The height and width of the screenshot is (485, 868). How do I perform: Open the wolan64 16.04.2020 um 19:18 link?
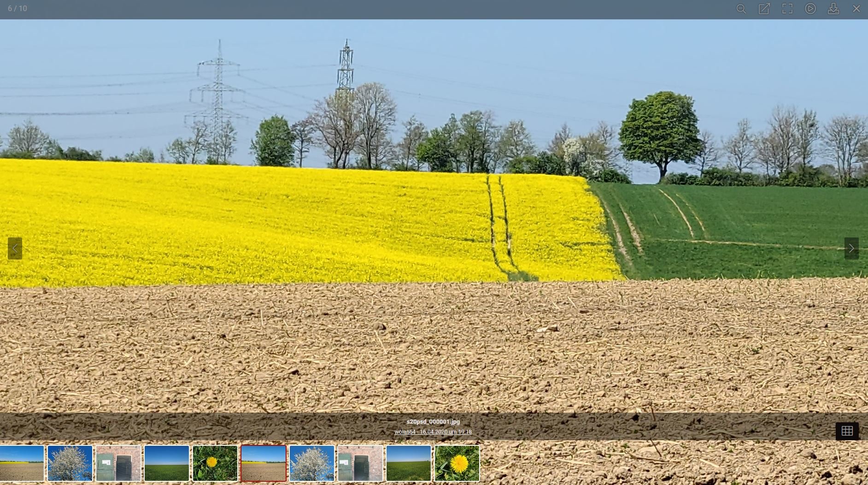pyautogui.click(x=433, y=432)
